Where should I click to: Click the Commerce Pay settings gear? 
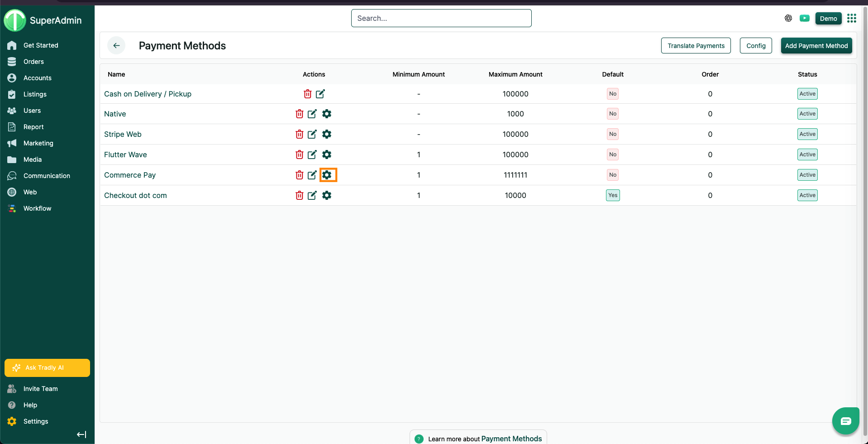327,175
